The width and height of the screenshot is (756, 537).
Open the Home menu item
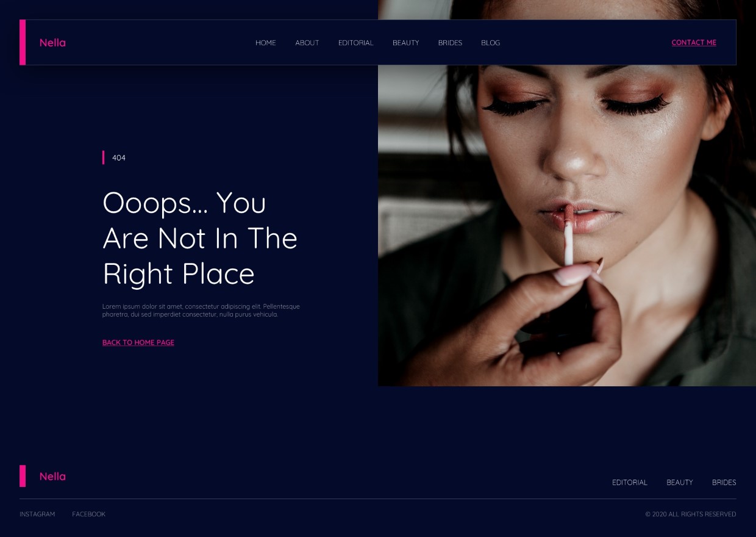[x=266, y=43]
